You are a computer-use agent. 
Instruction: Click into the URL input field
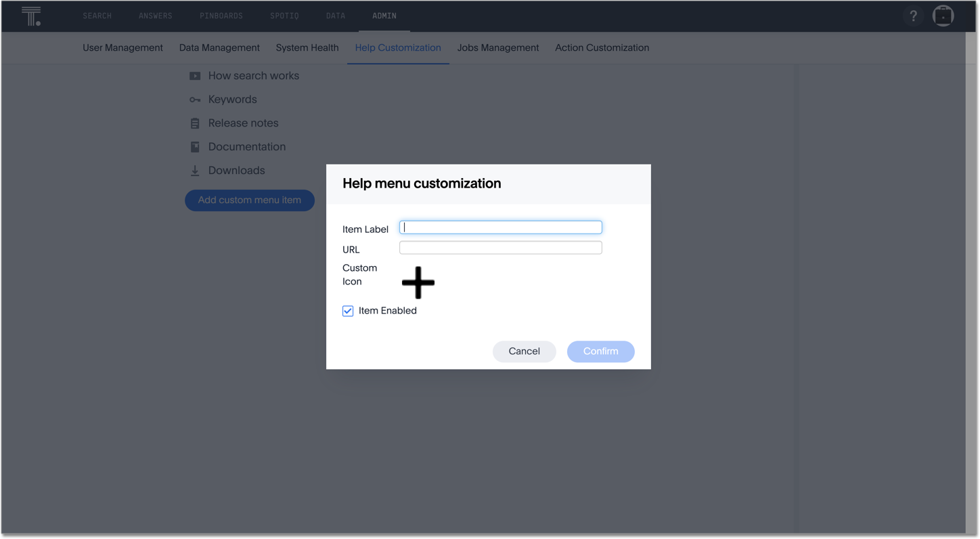tap(501, 248)
